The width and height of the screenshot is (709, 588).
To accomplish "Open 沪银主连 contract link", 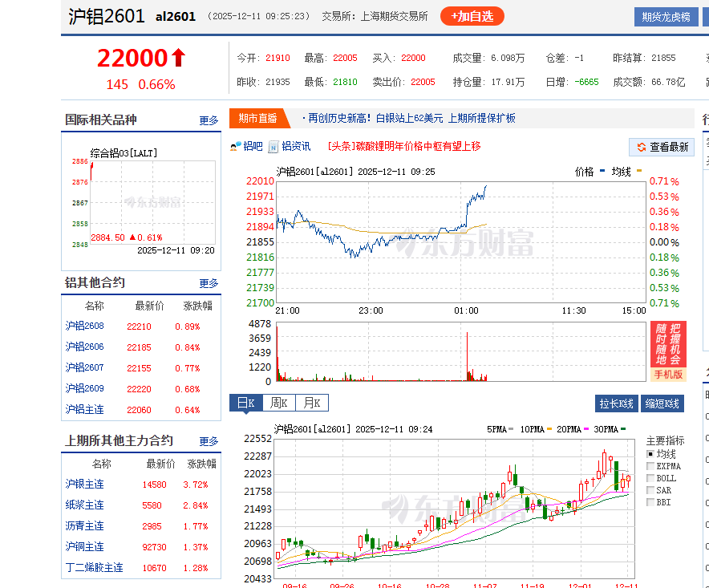I will pos(84,484).
